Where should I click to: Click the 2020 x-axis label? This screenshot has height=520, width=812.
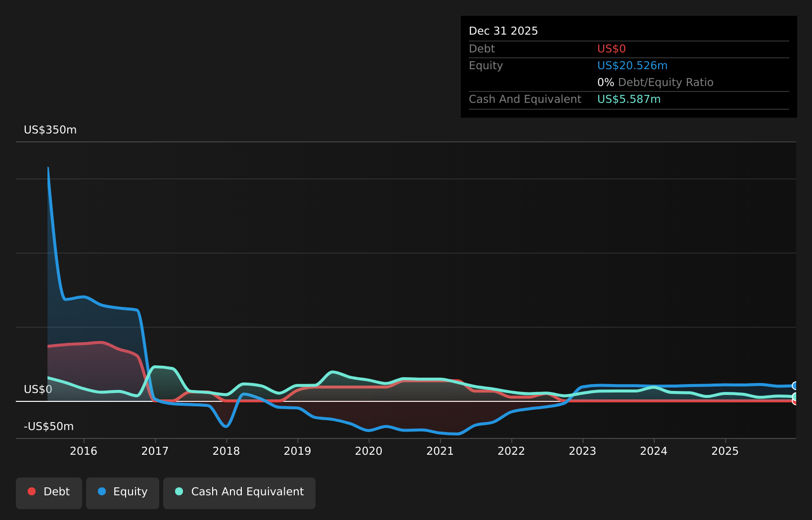point(368,451)
